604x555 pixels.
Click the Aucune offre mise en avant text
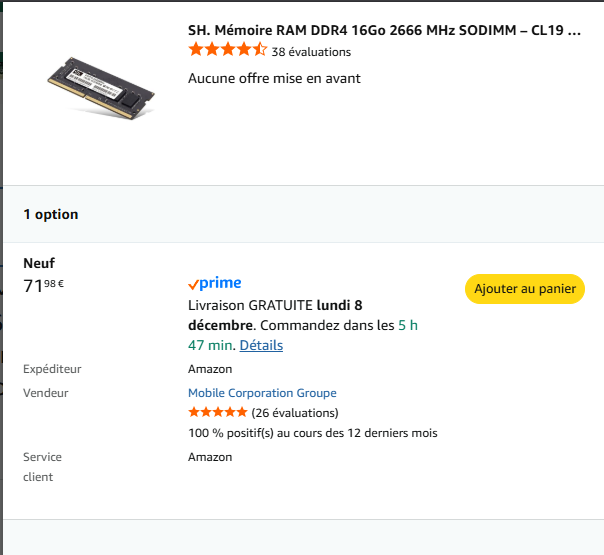[274, 78]
